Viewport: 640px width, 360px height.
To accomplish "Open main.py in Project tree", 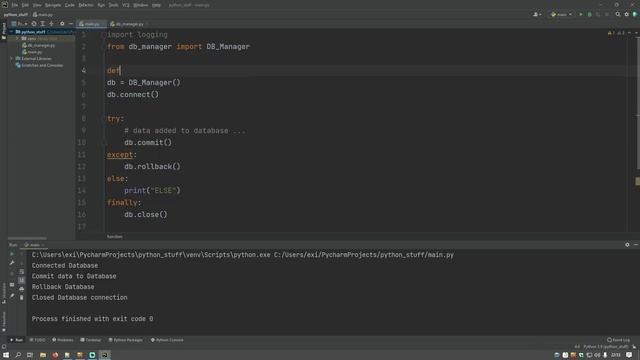I will [x=32, y=52].
